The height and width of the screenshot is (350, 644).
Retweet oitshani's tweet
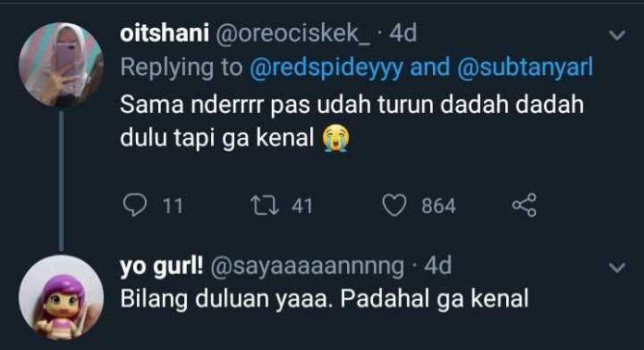click(265, 206)
